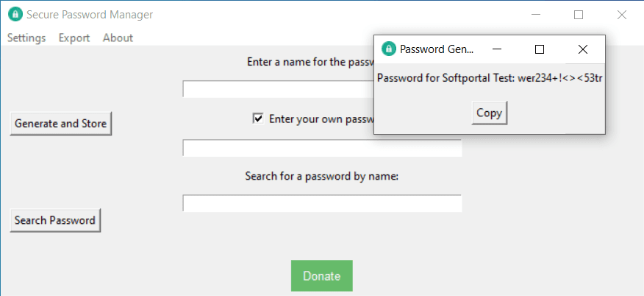Click the Secure Password Manager lock icon
The height and width of the screenshot is (296, 644).
(14, 15)
